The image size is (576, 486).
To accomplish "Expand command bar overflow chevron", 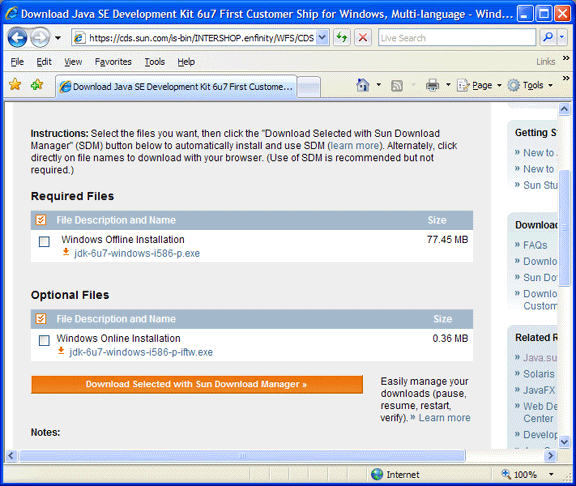I will [566, 78].
